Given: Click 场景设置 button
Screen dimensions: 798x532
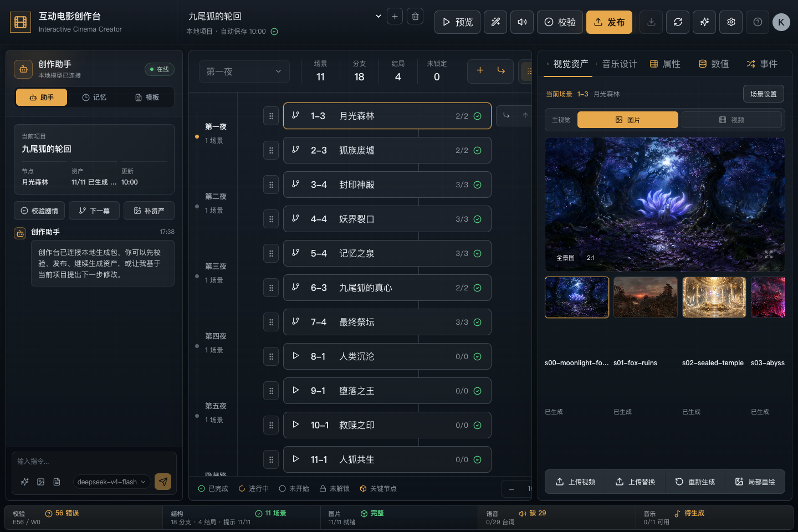Looking at the screenshot, I should (x=764, y=94).
